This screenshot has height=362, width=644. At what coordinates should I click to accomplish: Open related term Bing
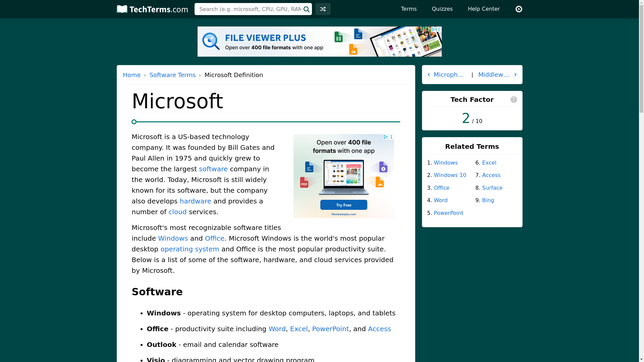pyautogui.click(x=488, y=200)
